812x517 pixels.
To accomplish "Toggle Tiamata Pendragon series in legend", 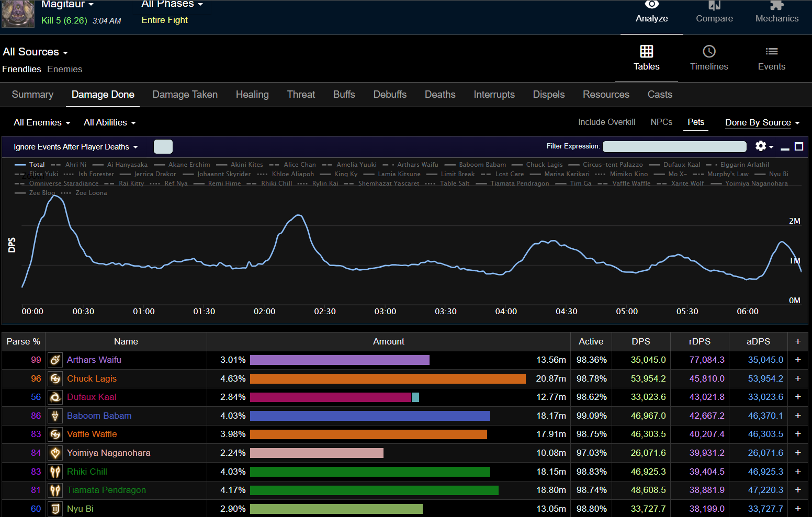I will (x=513, y=183).
